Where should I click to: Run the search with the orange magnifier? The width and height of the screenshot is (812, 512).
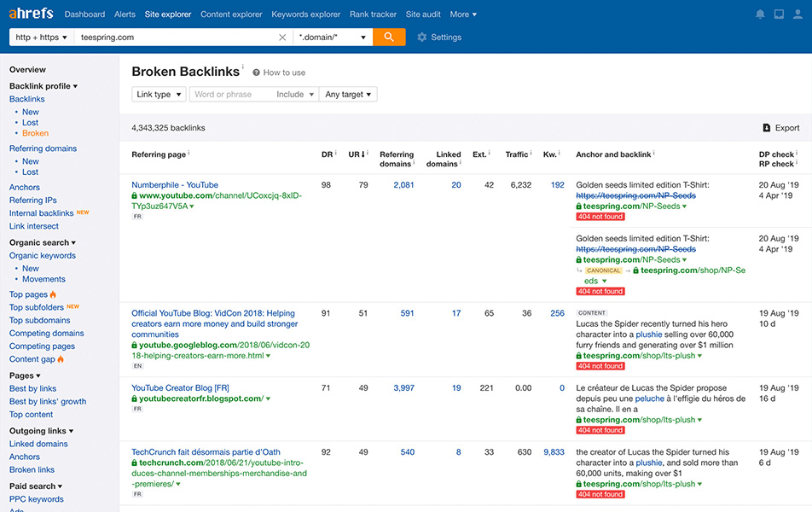tap(391, 37)
